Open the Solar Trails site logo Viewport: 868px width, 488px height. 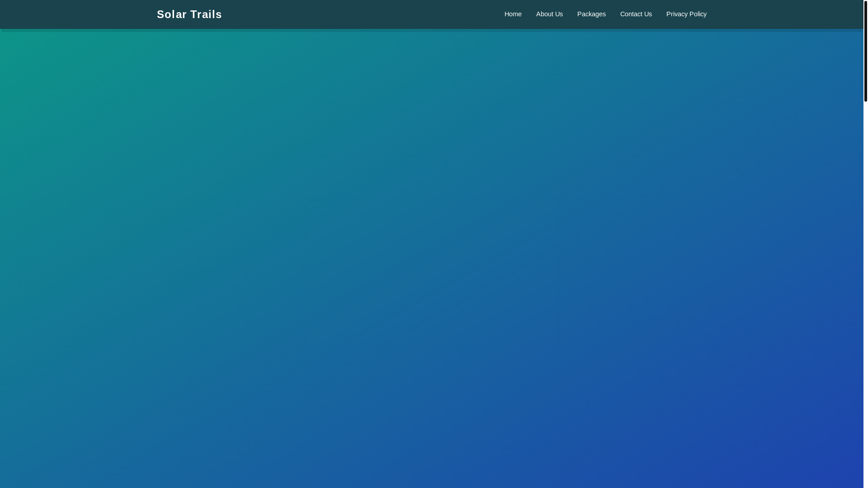(x=189, y=14)
